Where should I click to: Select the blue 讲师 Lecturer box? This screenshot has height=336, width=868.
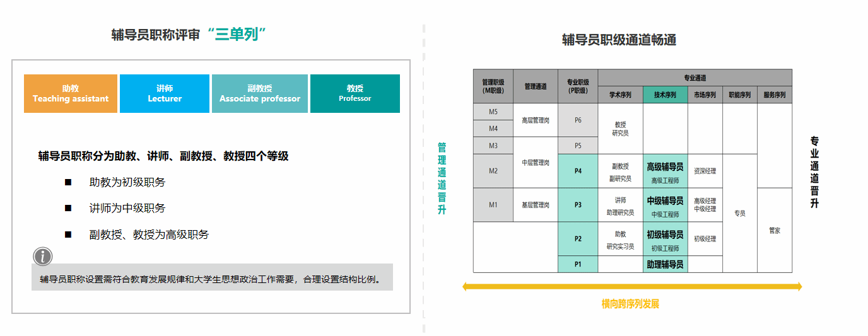[165, 93]
